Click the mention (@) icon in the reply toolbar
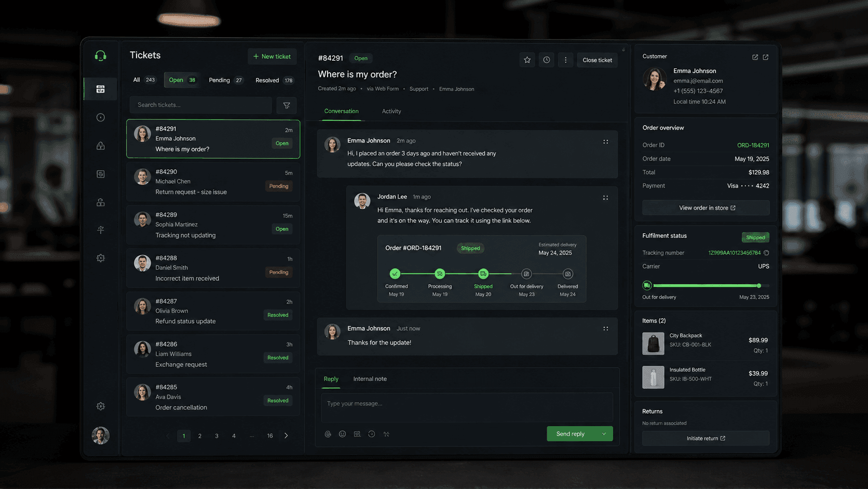868x489 pixels. [328, 434]
